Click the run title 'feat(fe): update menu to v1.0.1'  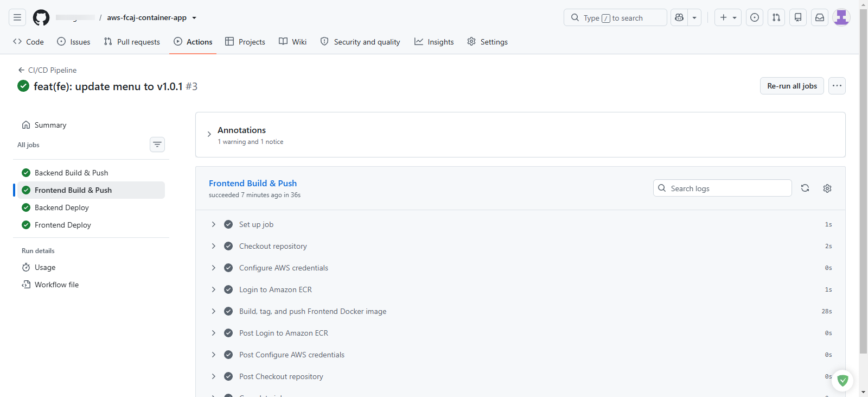click(x=108, y=86)
